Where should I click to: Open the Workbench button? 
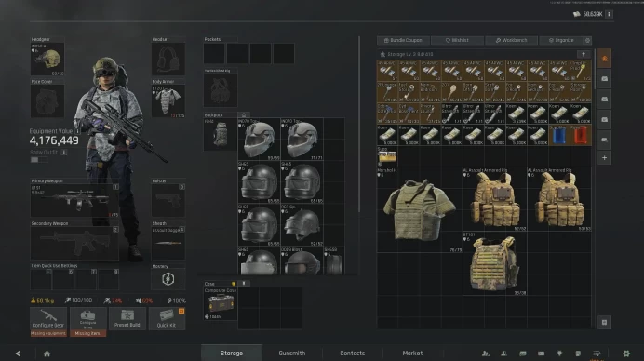point(511,40)
